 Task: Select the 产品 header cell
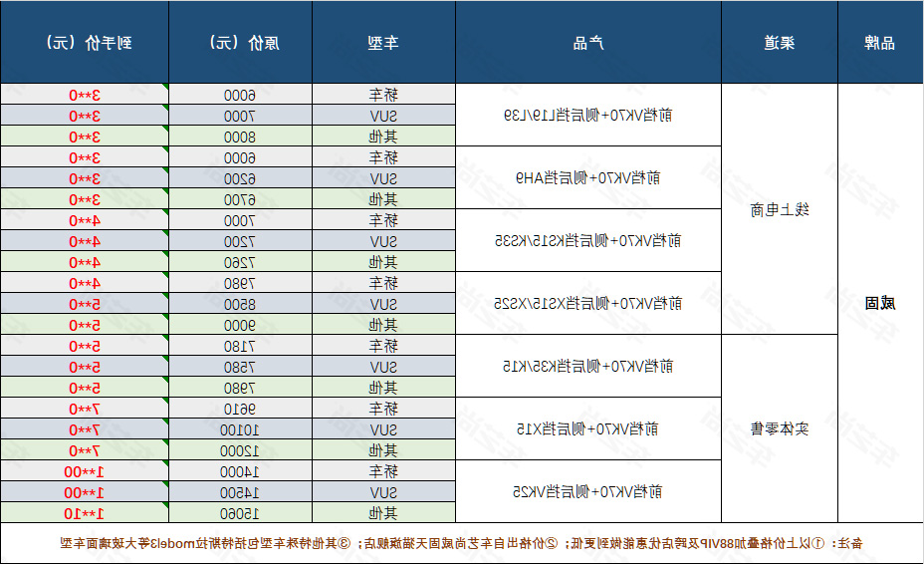tap(588, 43)
